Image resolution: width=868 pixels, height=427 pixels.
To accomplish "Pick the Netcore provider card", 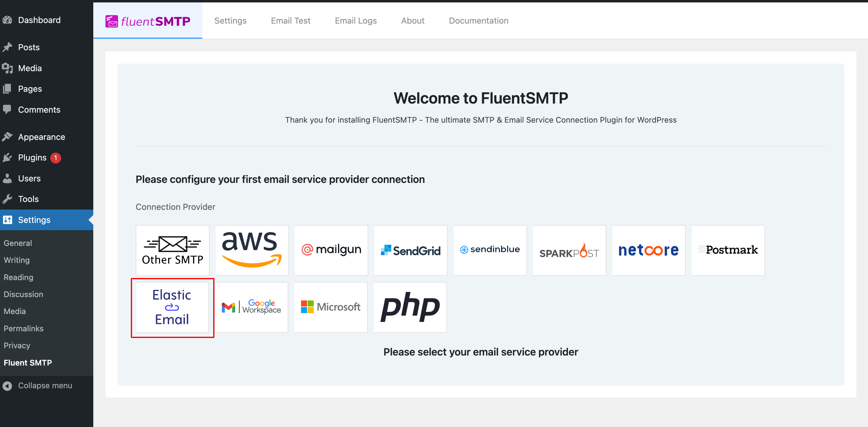I will click(648, 250).
